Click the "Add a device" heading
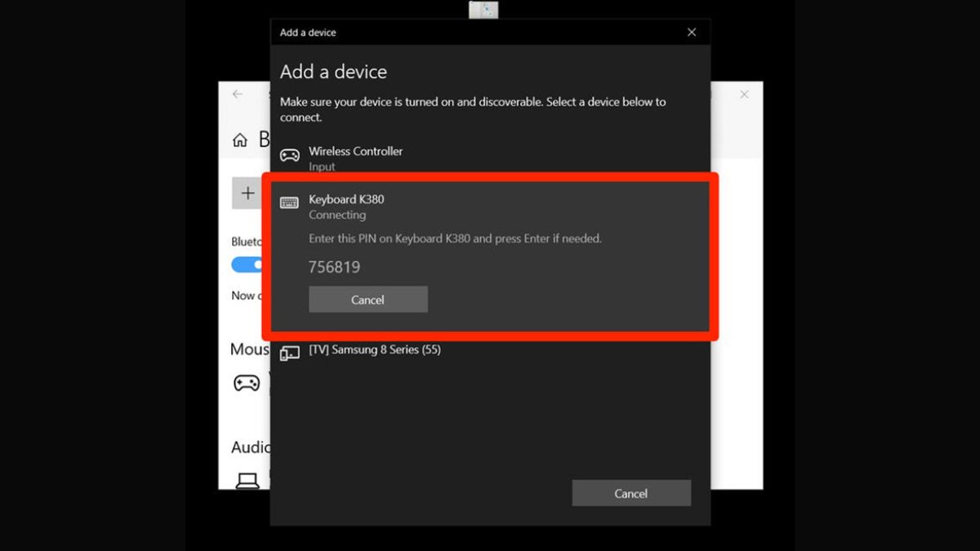 (333, 72)
